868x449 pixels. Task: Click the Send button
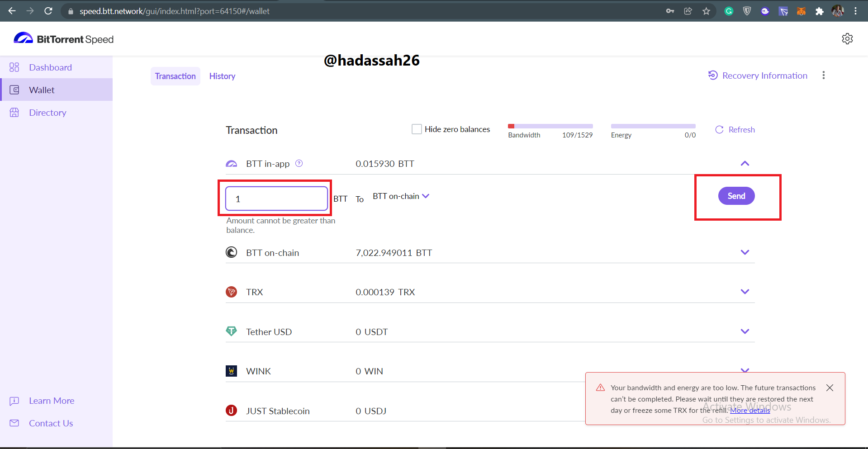click(736, 196)
